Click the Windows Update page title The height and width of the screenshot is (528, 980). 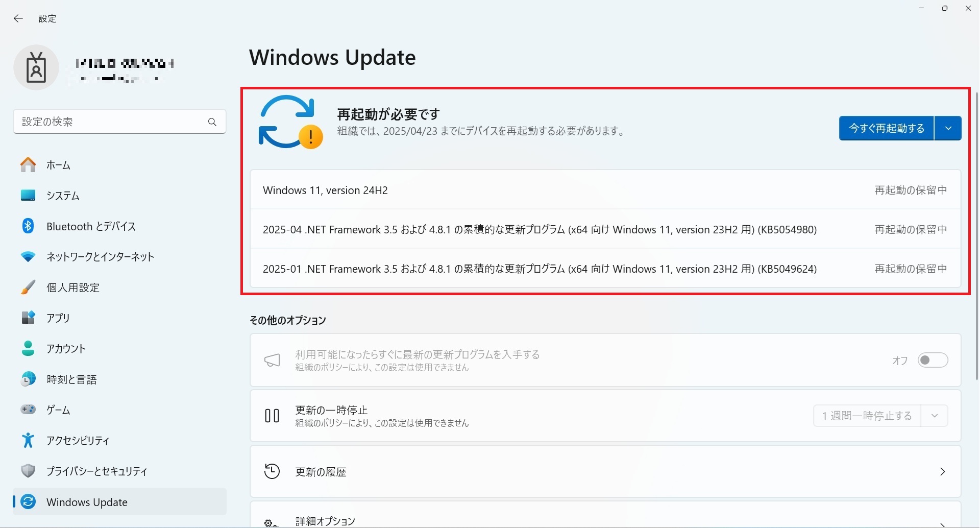[332, 57]
